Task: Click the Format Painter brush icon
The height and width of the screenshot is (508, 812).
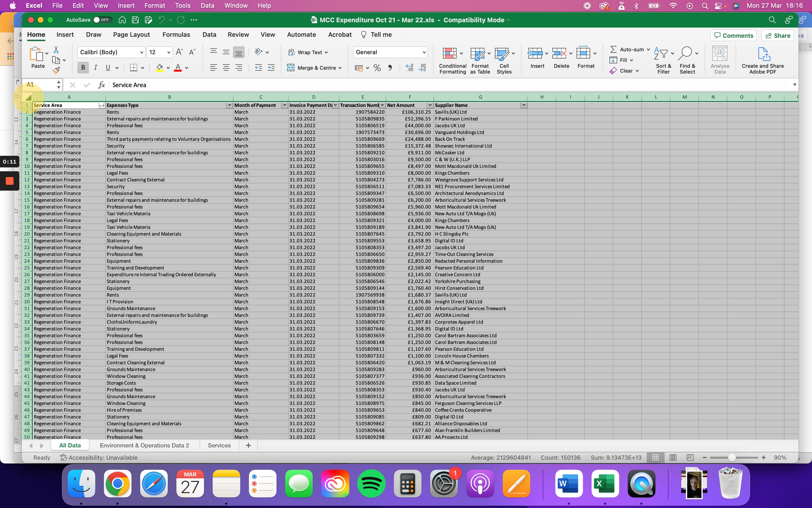Action: [x=56, y=70]
